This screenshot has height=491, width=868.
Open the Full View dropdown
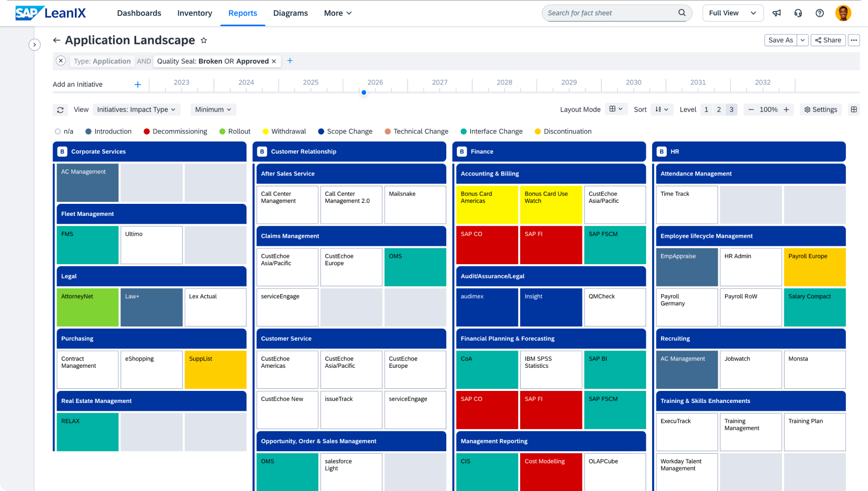(x=733, y=13)
